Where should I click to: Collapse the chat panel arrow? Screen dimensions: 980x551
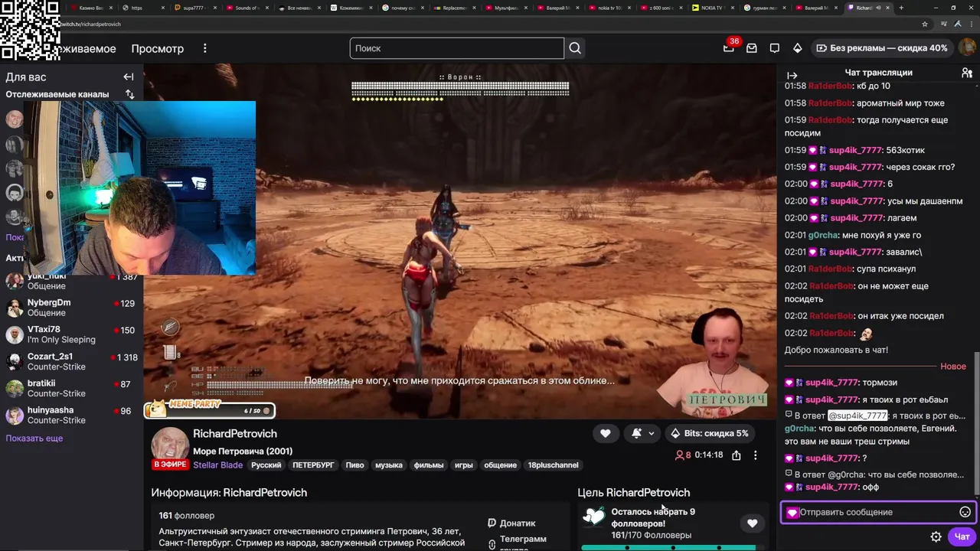(792, 75)
